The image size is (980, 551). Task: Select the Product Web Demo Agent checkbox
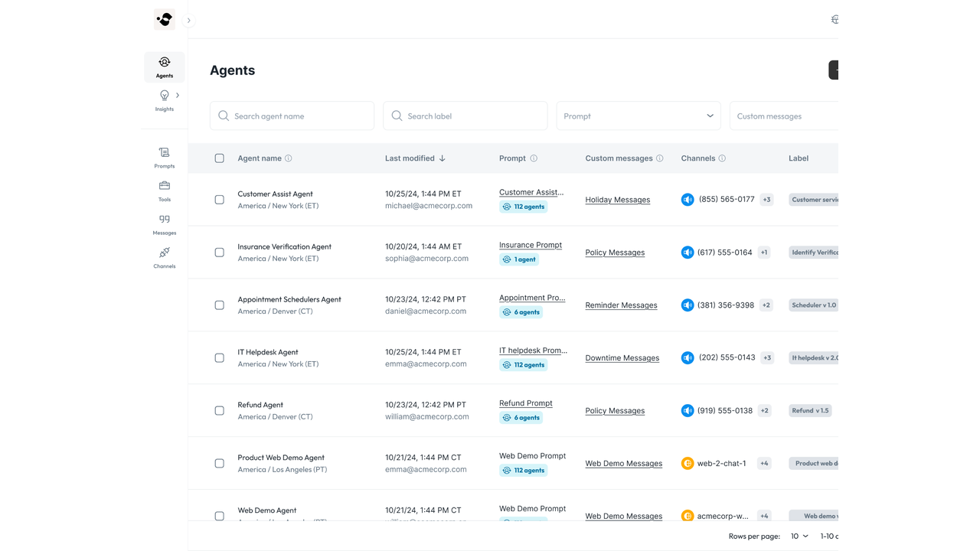tap(220, 464)
